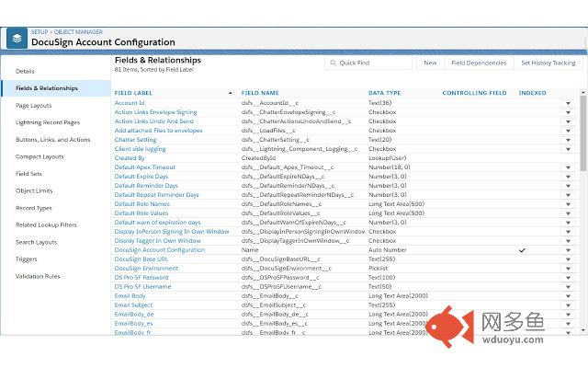Click the vertical scrollbar thumb
Image resolution: width=588 pixels, height=368 pixels.
(x=583, y=132)
